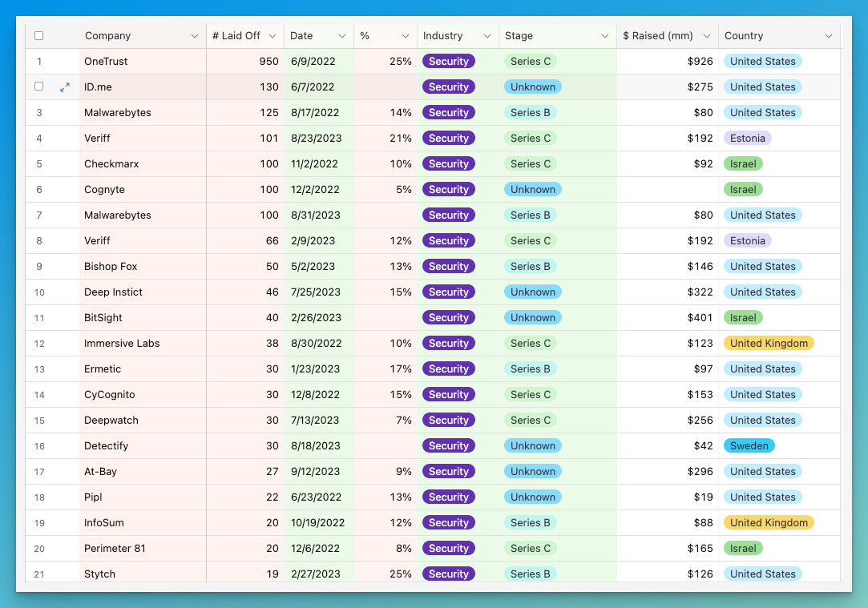Select the ID.me company cell
The height and width of the screenshot is (608, 868).
click(x=143, y=87)
